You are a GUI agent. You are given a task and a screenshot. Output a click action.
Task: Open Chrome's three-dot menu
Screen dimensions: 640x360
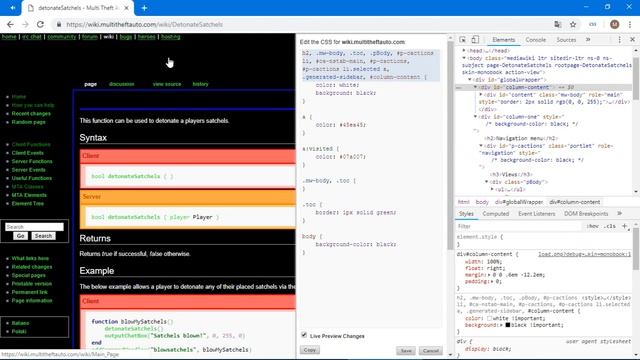point(630,24)
